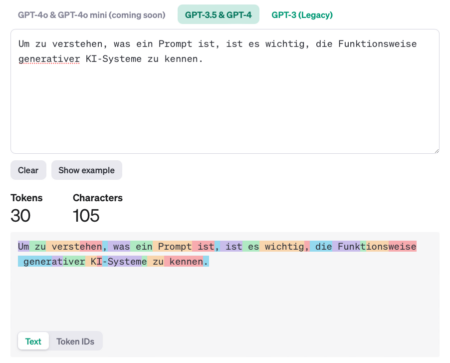The height and width of the screenshot is (363, 450).
Task: Click 'Funktionsweise' in the input text area
Action: point(377,44)
